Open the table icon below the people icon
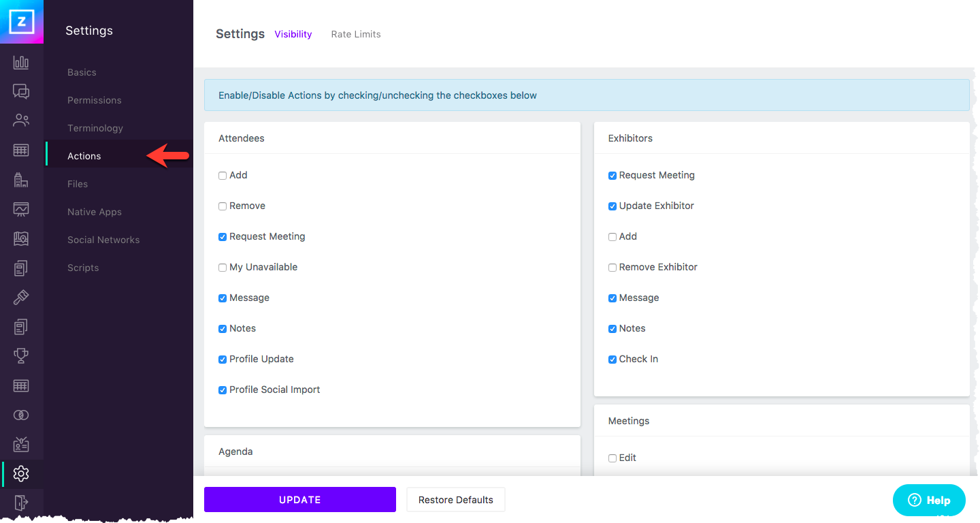 coord(21,150)
